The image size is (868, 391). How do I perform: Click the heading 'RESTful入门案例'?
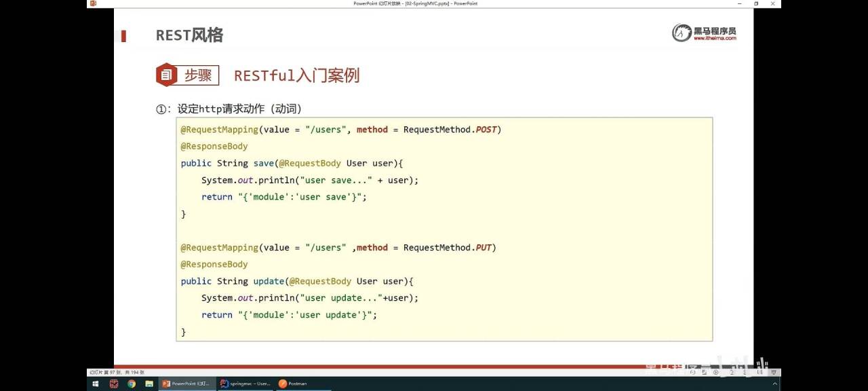click(296, 75)
